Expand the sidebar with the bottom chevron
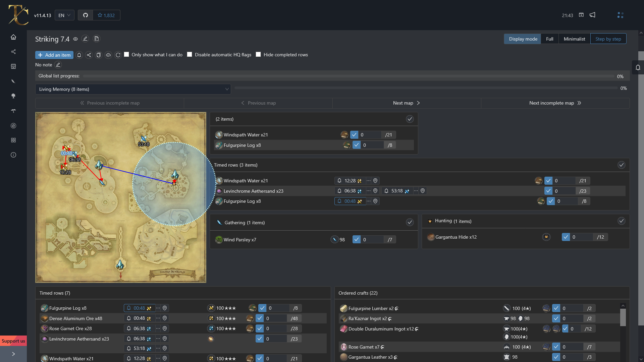The height and width of the screenshot is (362, 644). click(x=13, y=354)
